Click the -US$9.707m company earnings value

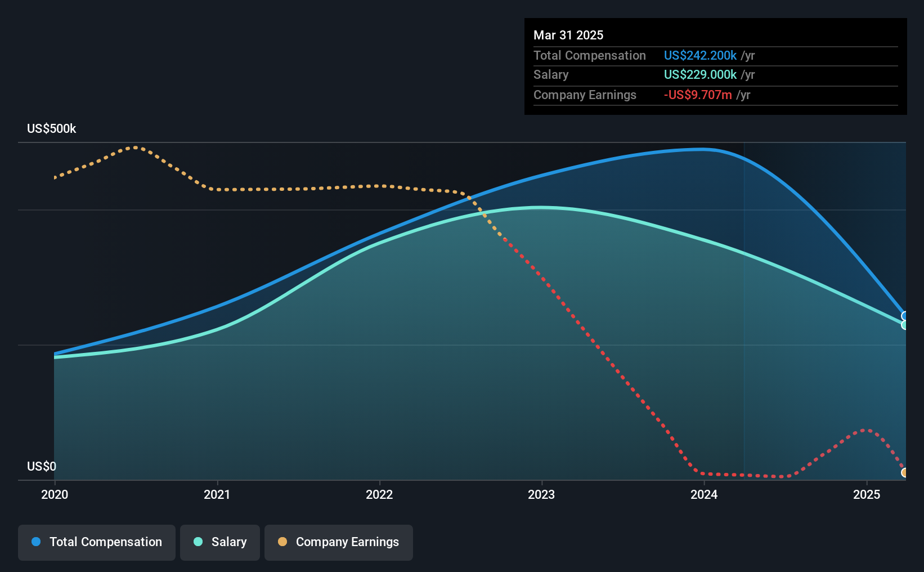tap(698, 95)
